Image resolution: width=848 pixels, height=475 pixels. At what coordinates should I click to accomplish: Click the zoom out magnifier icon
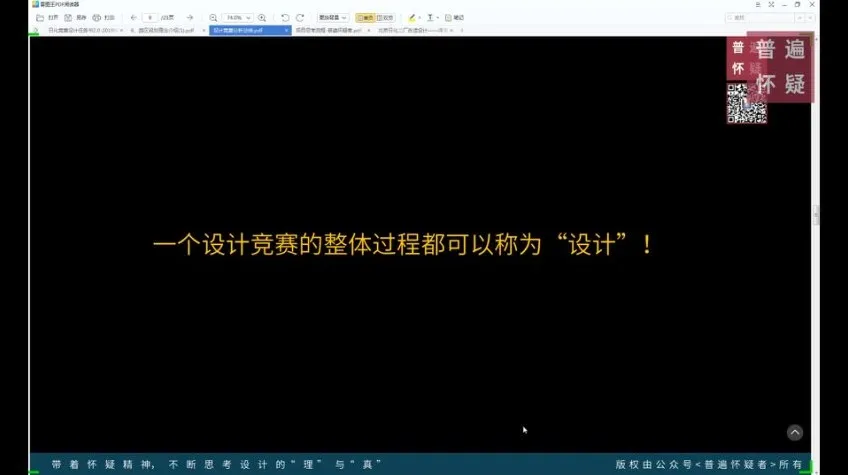(x=213, y=18)
